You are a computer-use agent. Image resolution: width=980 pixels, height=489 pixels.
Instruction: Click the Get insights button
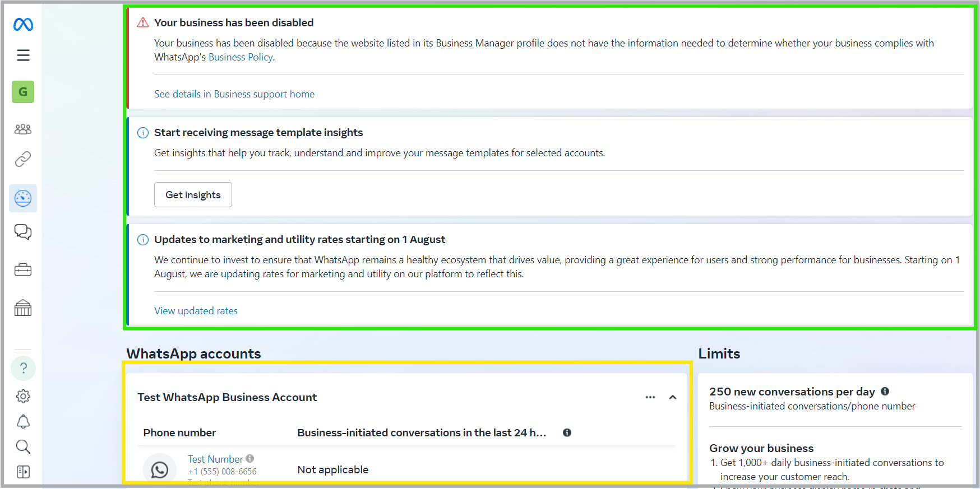pos(193,195)
